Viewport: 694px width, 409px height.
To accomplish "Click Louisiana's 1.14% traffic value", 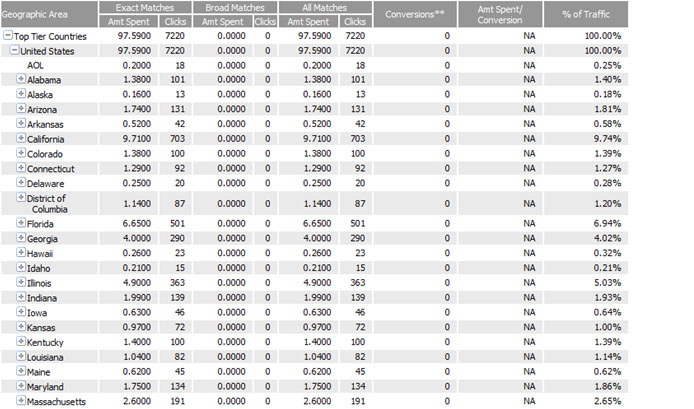I will pyautogui.click(x=607, y=357).
